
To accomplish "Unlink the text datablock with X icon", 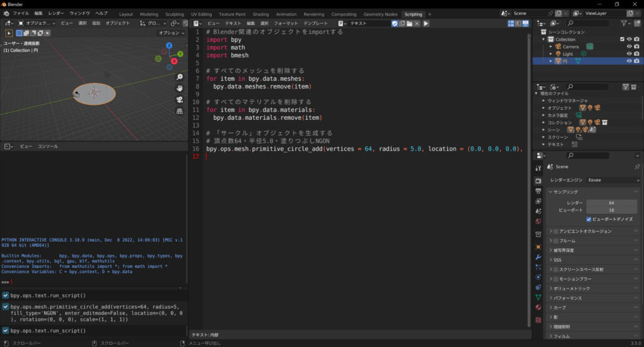I will click(x=417, y=23).
